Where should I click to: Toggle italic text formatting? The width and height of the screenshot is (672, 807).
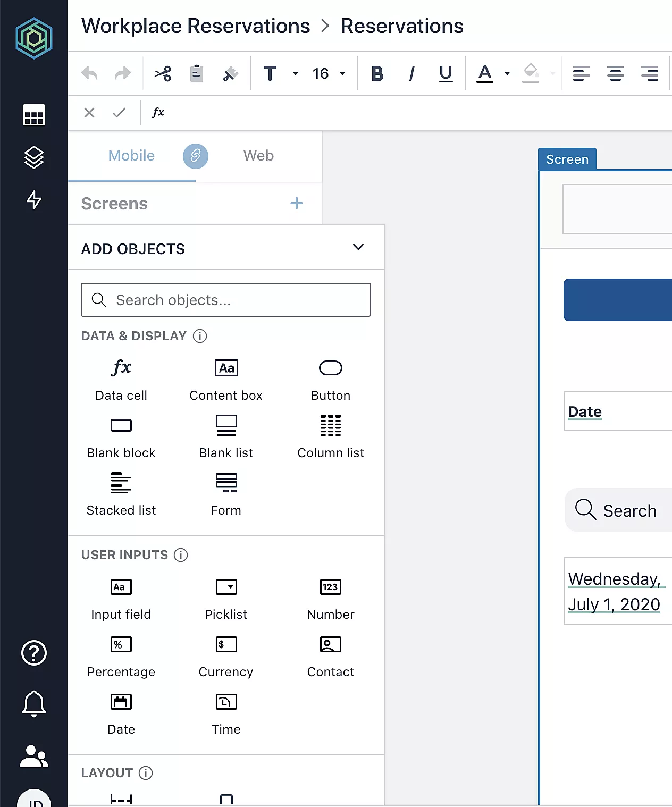411,73
